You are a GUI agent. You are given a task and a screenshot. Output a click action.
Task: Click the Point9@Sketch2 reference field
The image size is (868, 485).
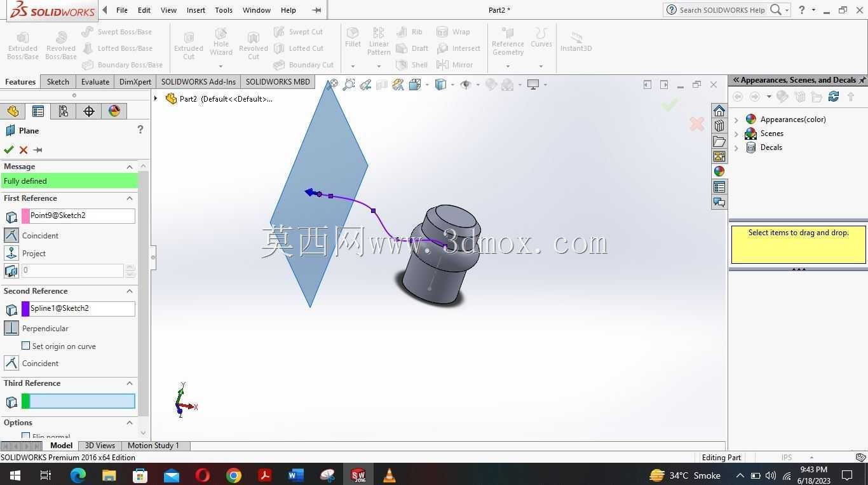(82, 215)
